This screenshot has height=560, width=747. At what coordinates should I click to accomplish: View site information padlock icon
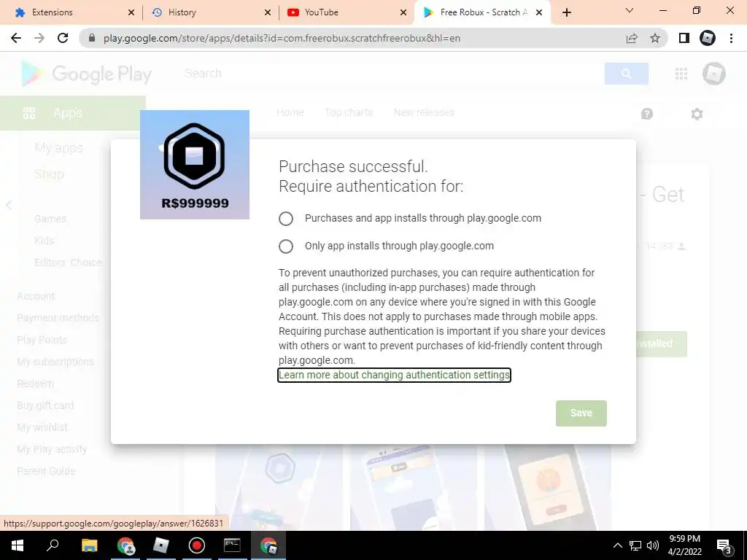(x=92, y=38)
